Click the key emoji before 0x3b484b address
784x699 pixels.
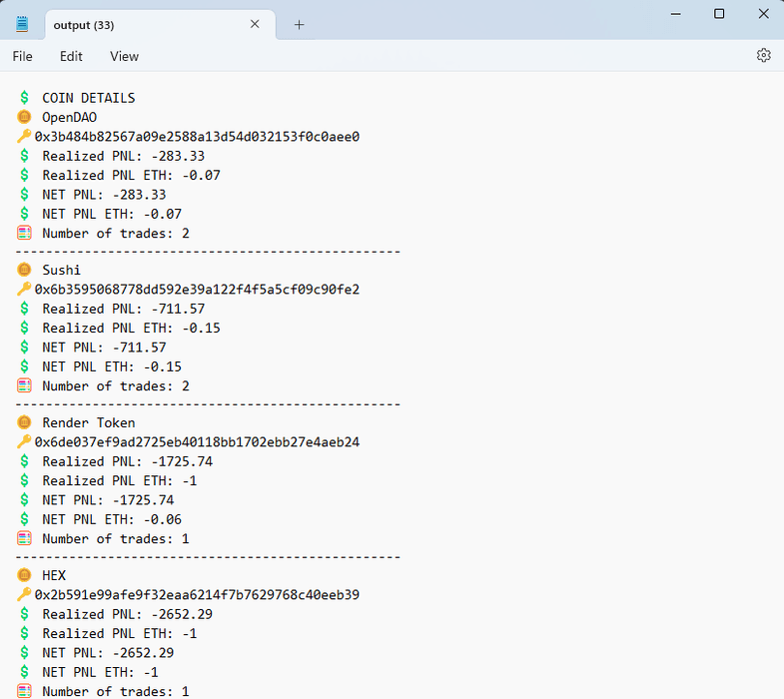pos(24,136)
